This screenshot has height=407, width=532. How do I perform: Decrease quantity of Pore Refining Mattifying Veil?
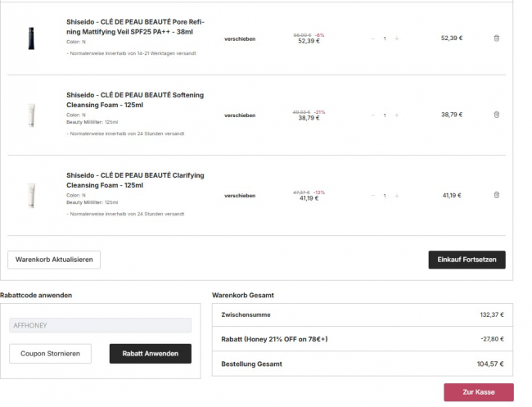pyautogui.click(x=372, y=38)
